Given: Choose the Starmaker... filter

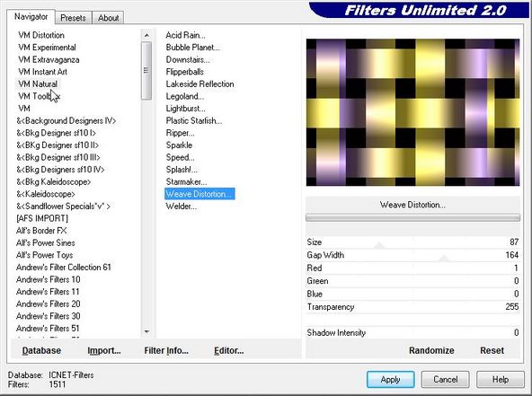Looking at the screenshot, I should tap(186, 181).
